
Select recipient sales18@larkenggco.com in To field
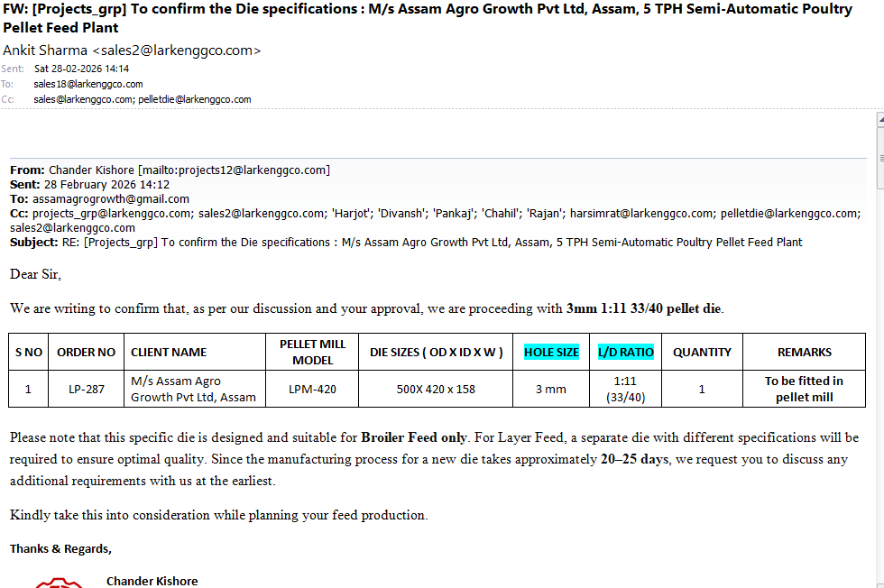tap(88, 84)
